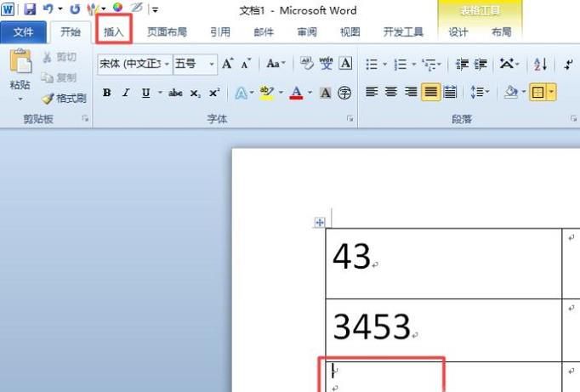Toggle Superscript formatting
This screenshot has height=392, width=580.
[x=214, y=93]
